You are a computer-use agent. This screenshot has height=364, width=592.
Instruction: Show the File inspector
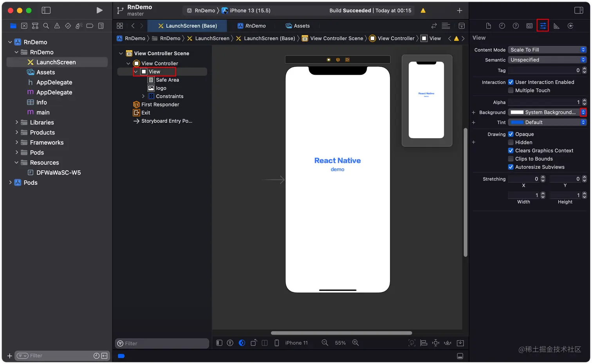[x=488, y=26]
